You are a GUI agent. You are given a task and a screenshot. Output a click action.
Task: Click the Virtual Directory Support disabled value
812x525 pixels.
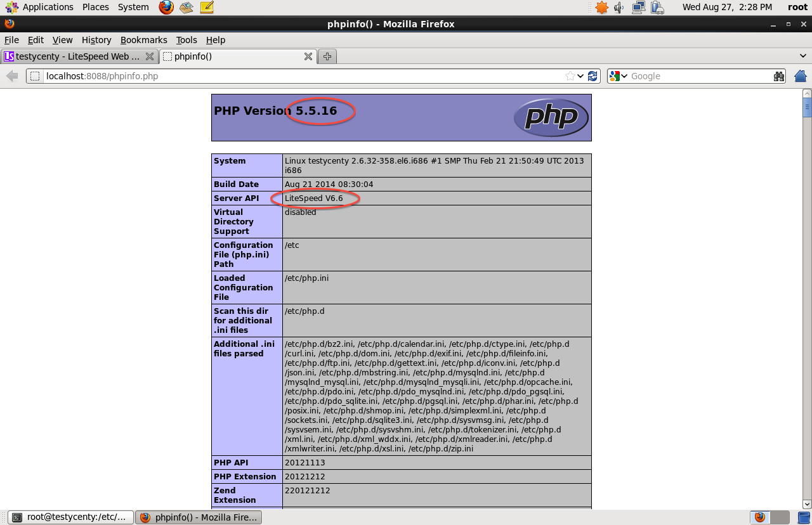[301, 212]
